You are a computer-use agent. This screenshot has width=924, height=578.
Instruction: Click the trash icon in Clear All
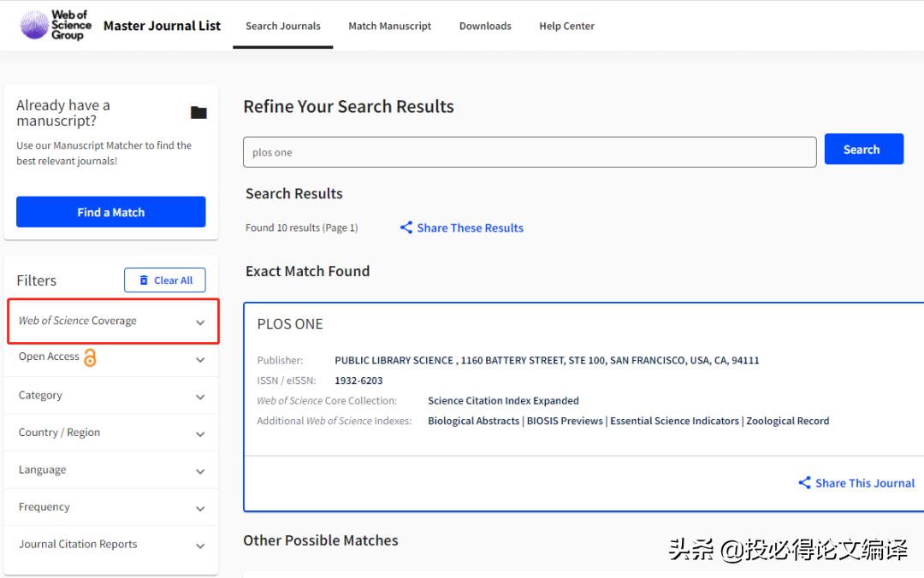click(x=143, y=280)
